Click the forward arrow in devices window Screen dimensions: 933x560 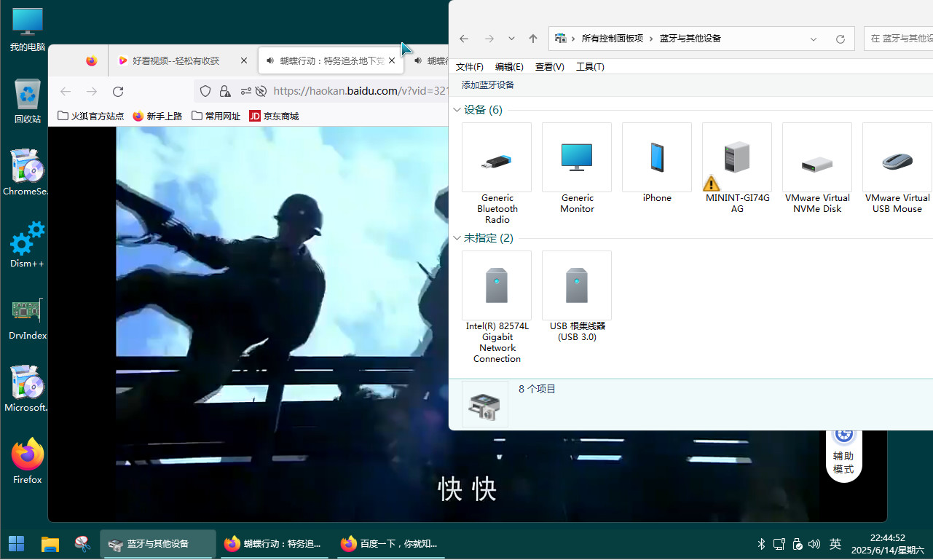click(x=489, y=39)
